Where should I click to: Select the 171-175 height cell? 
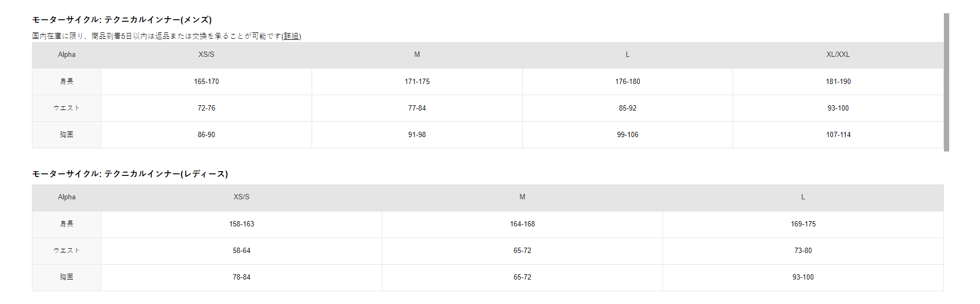tap(417, 82)
